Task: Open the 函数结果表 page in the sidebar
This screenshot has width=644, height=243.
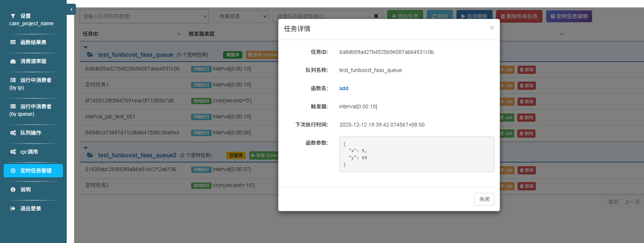Action: [x=33, y=42]
